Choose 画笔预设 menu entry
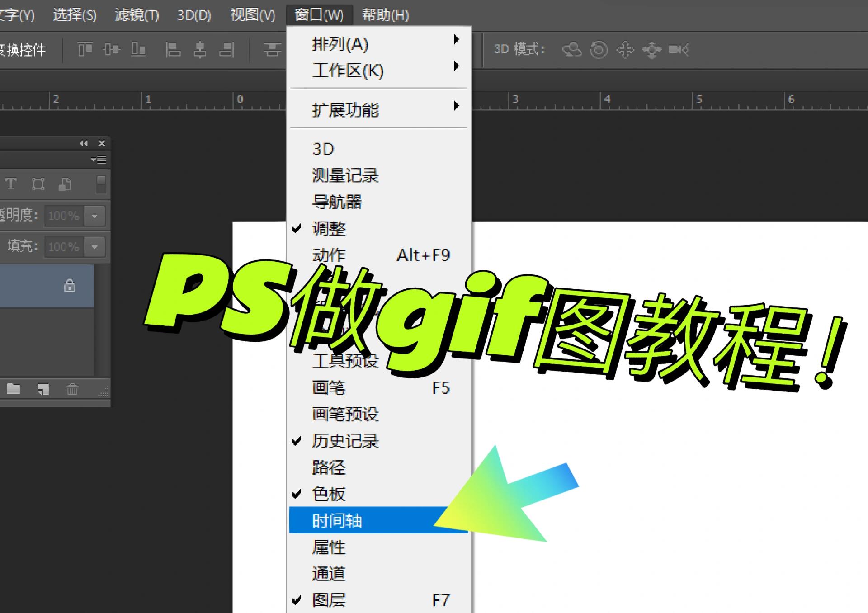The width and height of the screenshot is (868, 613). click(x=378, y=414)
